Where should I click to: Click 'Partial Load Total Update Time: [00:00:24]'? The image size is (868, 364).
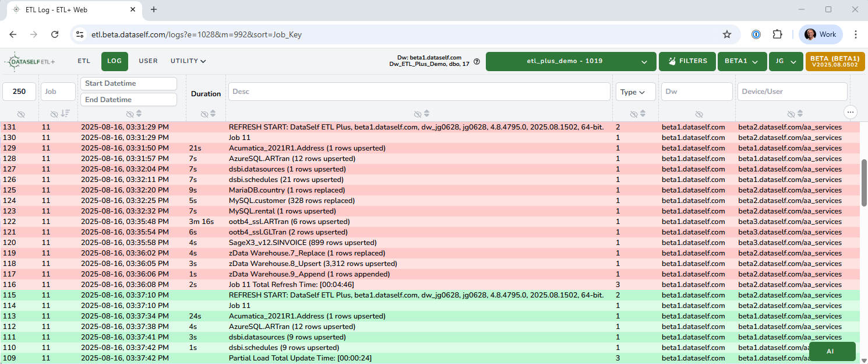click(300, 358)
